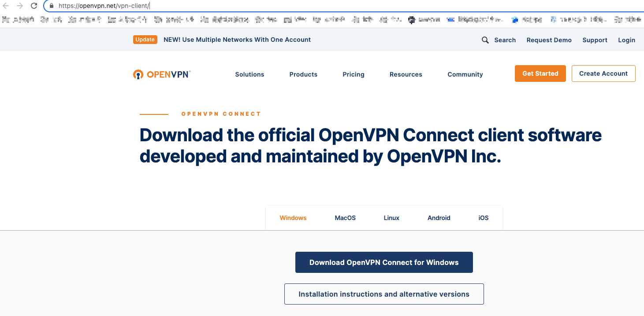Reload the page with refresh icon
Screen dimensions: 644x316
34,6
